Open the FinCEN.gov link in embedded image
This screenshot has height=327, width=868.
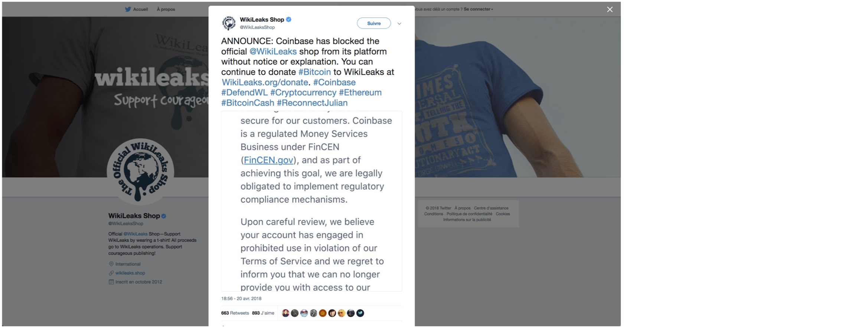(x=268, y=160)
